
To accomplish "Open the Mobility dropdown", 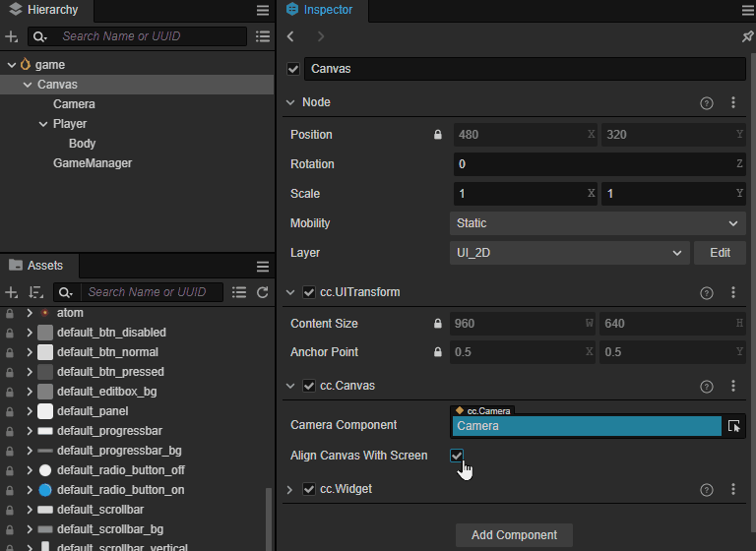I will (x=598, y=223).
